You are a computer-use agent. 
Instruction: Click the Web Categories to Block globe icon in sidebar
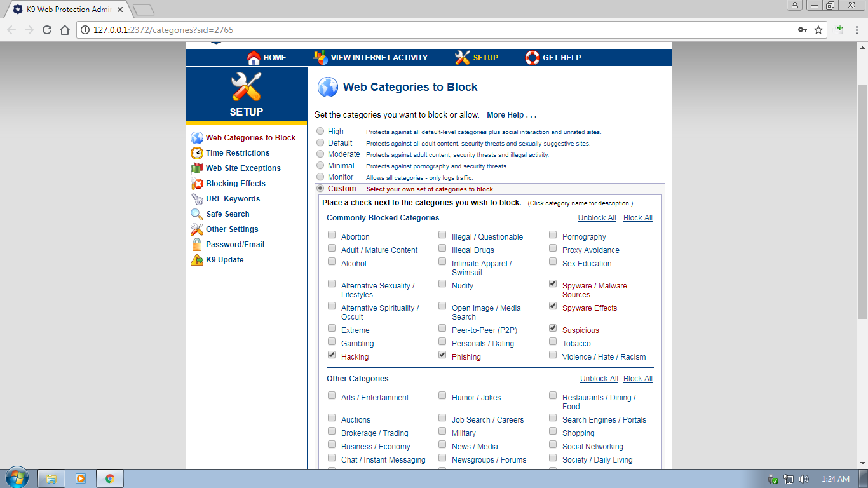point(197,138)
